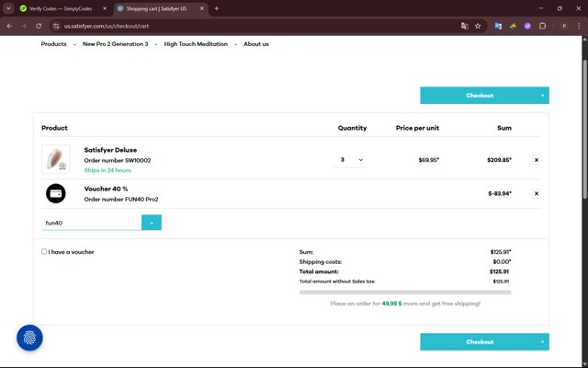Open New Pro 2 Generation 3 menu

[116, 44]
